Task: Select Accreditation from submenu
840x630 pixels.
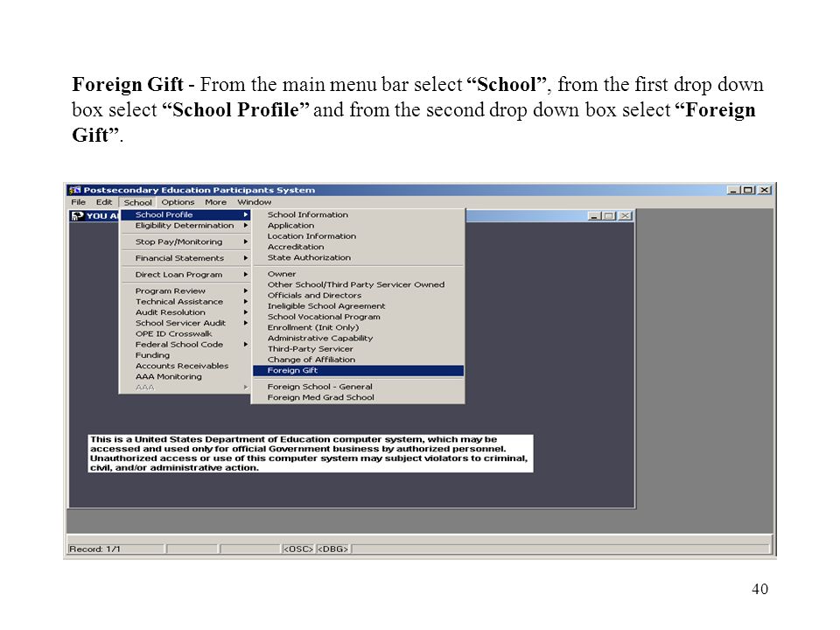Action: coord(358,247)
